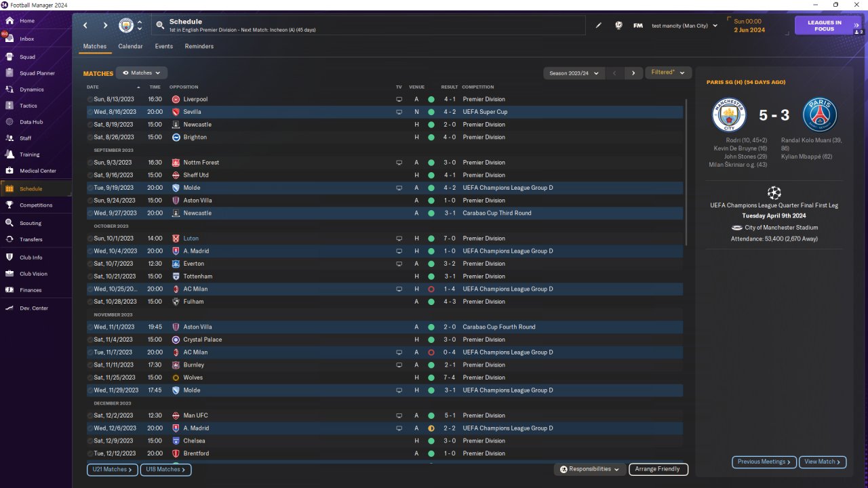Click Previous Meetings button
The height and width of the screenshot is (488, 868).
(764, 462)
